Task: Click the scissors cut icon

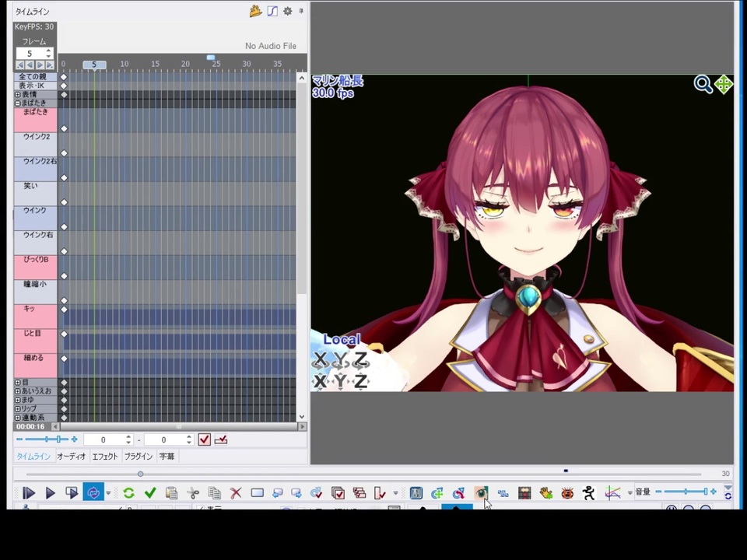Action: 193,493
